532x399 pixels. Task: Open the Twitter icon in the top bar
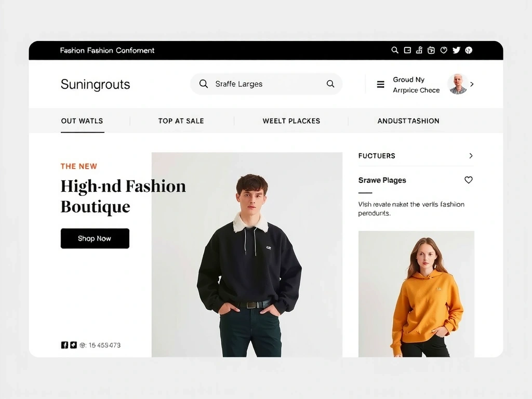coord(456,50)
